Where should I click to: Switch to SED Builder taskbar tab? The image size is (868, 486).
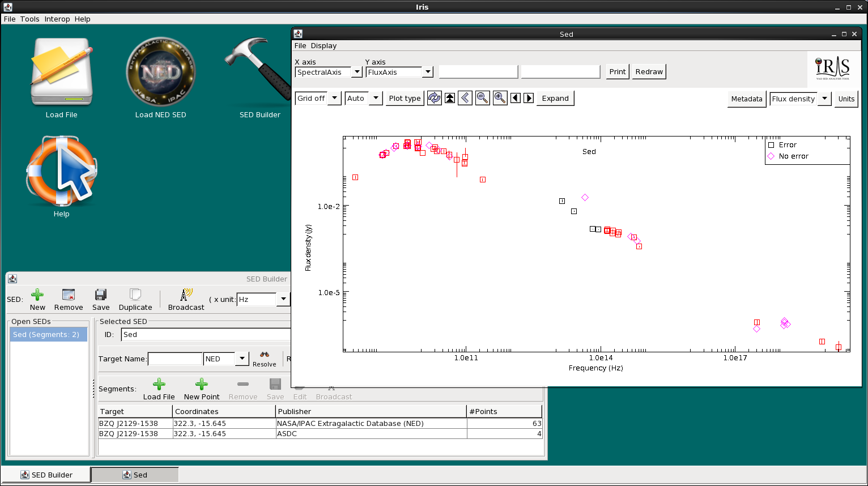point(45,475)
